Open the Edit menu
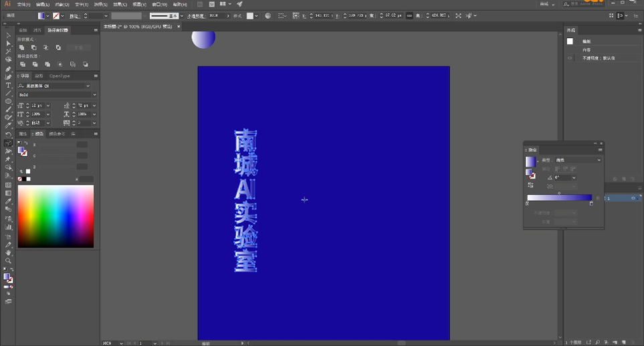 [42, 5]
